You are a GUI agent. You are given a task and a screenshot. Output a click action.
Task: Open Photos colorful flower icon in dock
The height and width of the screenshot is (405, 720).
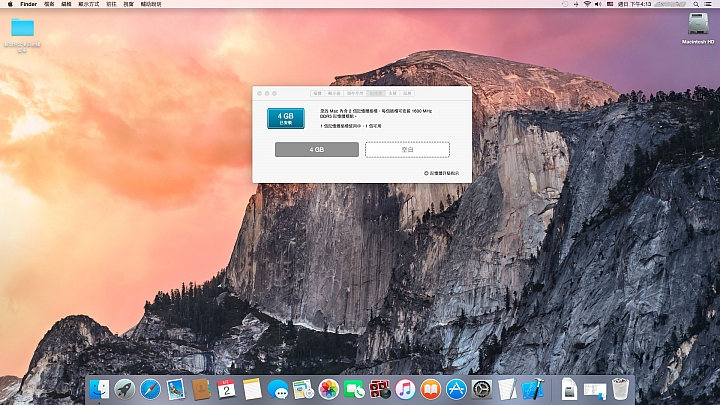(329, 389)
